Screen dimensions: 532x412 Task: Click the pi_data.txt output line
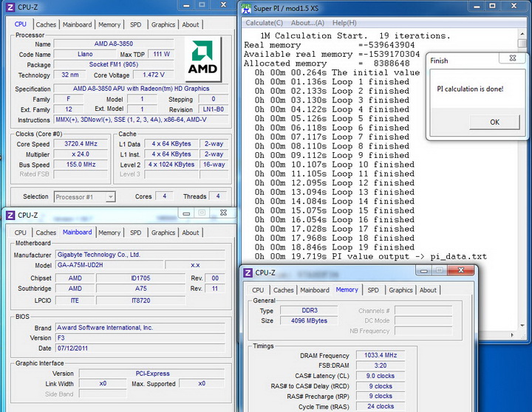[x=371, y=256]
